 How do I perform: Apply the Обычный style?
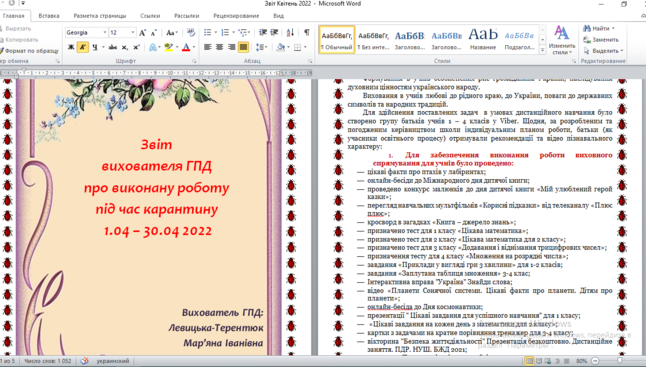pyautogui.click(x=337, y=40)
